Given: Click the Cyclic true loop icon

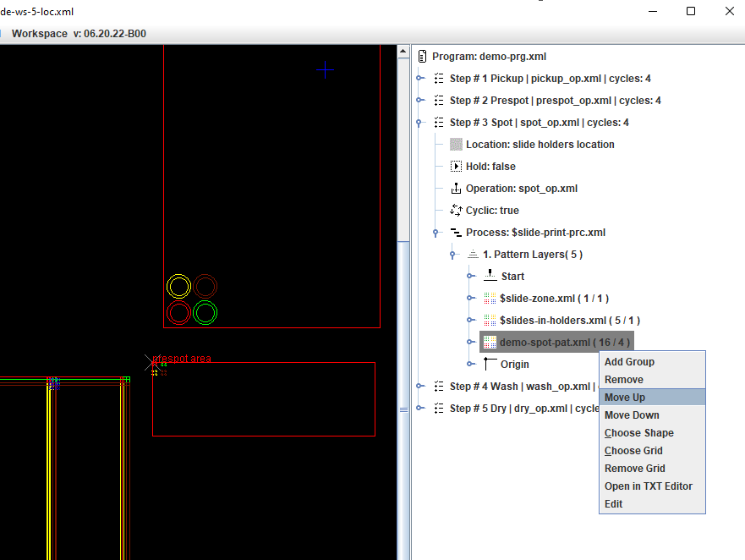Looking at the screenshot, I should [x=457, y=211].
